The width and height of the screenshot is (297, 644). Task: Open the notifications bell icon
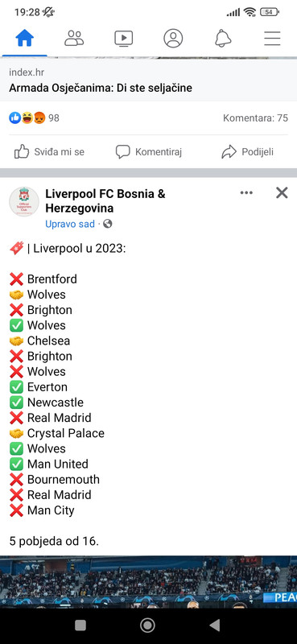click(x=223, y=39)
